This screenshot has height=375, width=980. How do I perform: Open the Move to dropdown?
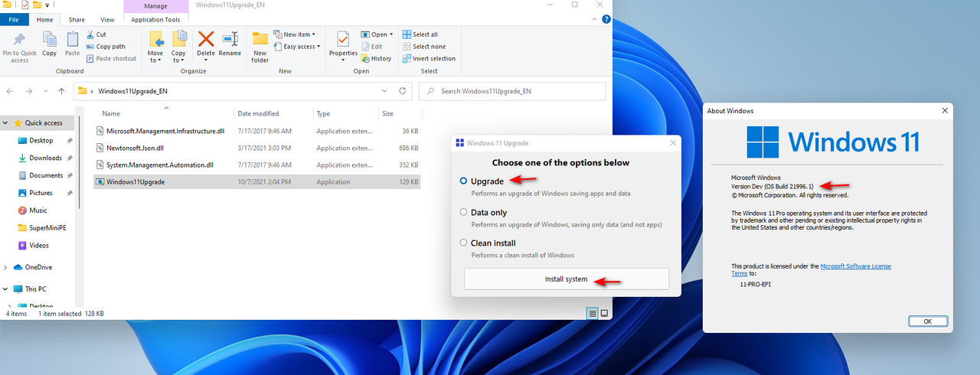coord(155,47)
